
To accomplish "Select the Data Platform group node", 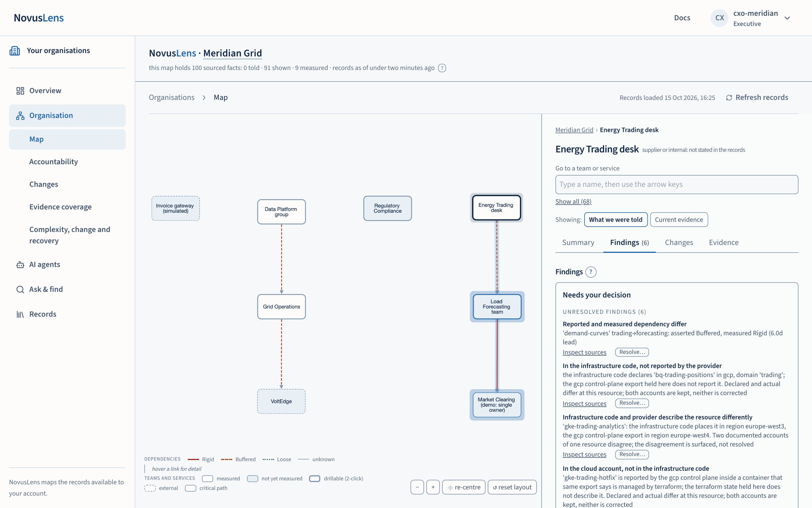I will coord(281,212).
